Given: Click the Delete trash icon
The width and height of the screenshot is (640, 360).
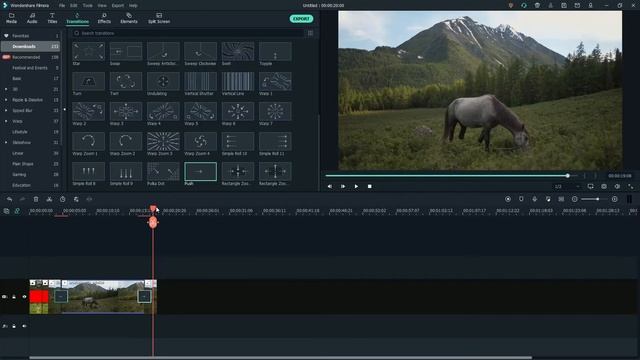Looking at the screenshot, I should (36, 199).
